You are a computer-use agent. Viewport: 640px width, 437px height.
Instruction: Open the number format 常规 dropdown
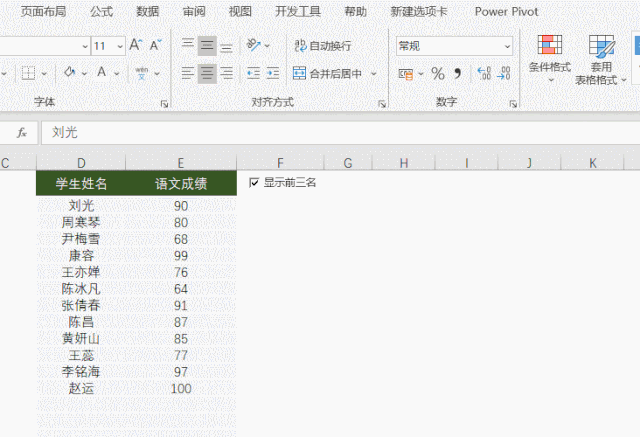tap(507, 46)
